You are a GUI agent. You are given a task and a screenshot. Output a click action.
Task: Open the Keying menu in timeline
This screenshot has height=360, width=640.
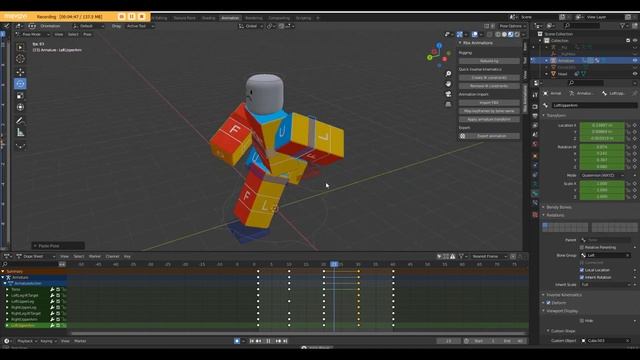48,341
